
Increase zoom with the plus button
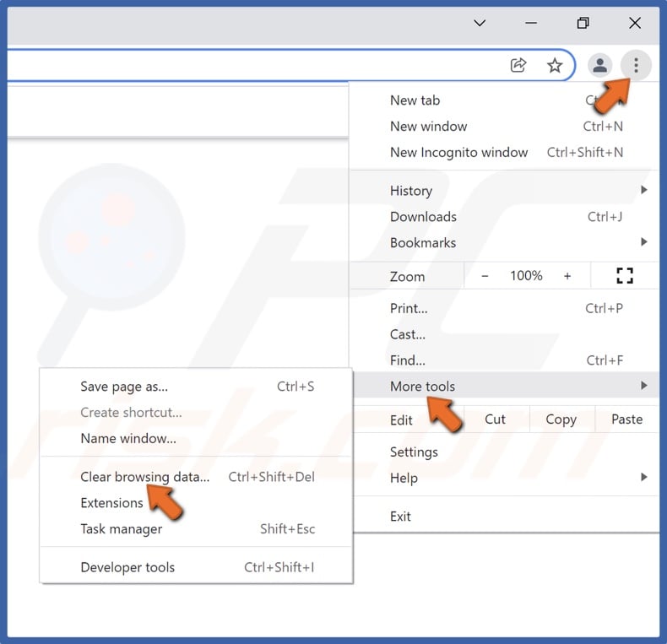point(567,276)
